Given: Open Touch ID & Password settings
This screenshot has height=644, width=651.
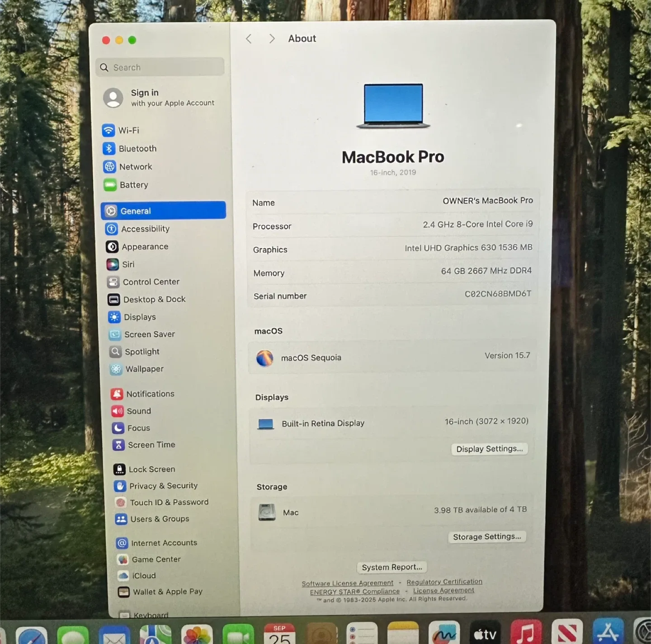Looking at the screenshot, I should pyautogui.click(x=169, y=503).
